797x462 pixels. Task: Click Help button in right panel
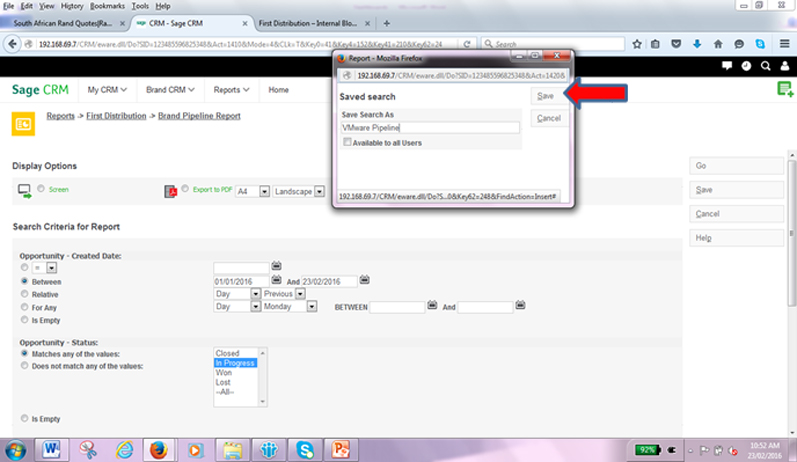coord(737,238)
